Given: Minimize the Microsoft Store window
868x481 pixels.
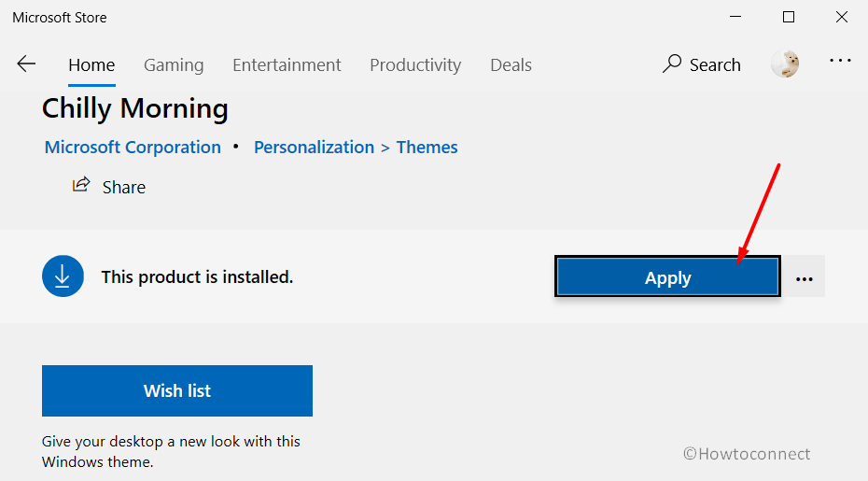Looking at the screenshot, I should (x=735, y=17).
